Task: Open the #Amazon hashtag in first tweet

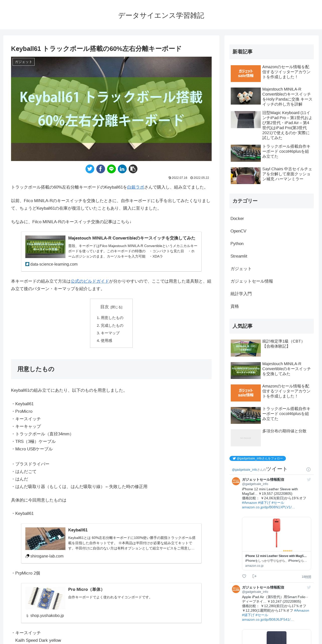Action: (x=249, y=503)
